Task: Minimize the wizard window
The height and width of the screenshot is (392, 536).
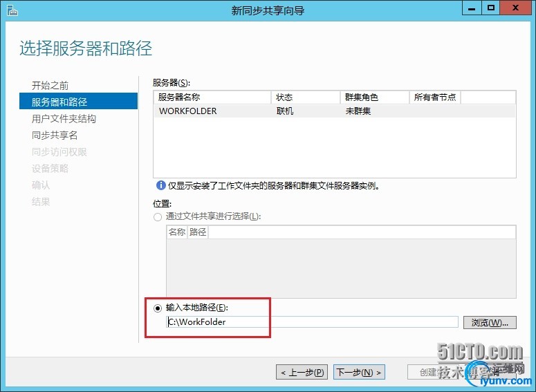Action: tap(472, 8)
